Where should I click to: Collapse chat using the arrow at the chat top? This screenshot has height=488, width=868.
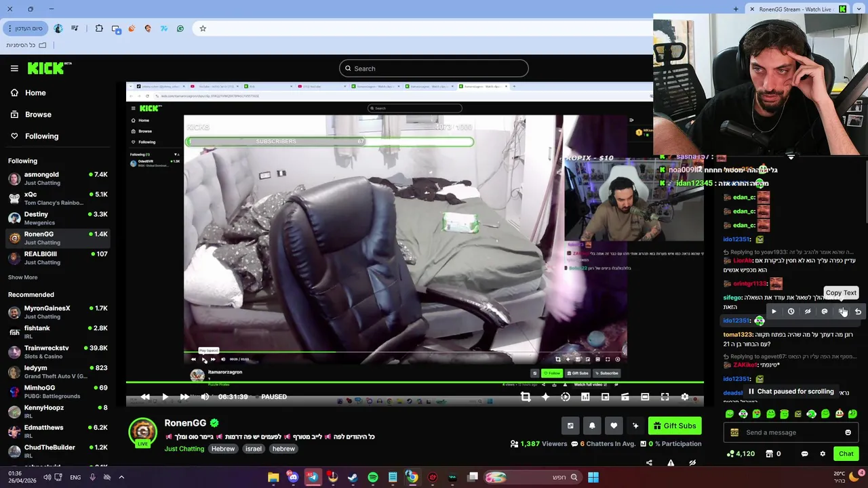[791, 157]
